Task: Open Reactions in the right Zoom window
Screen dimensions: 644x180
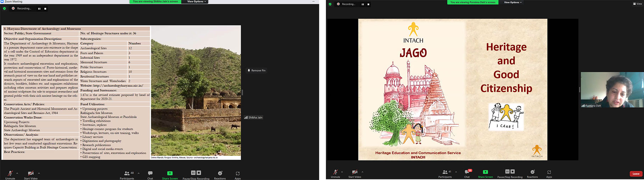Action: click(532, 173)
